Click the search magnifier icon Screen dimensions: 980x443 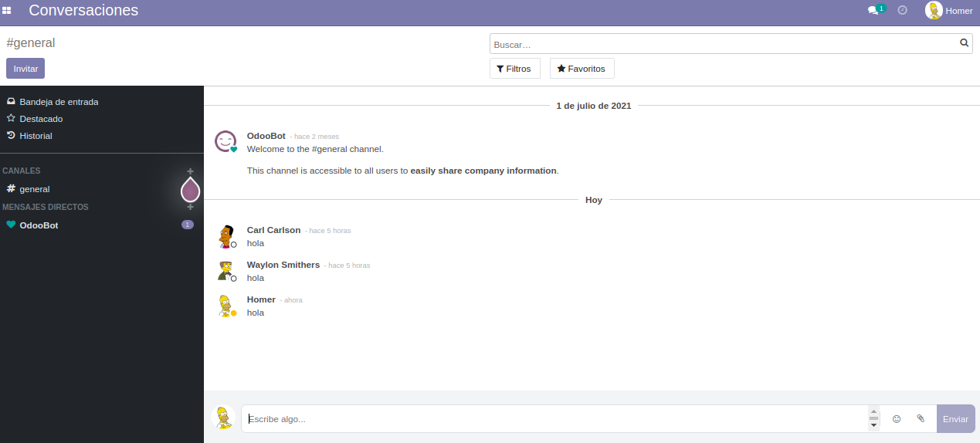(964, 44)
